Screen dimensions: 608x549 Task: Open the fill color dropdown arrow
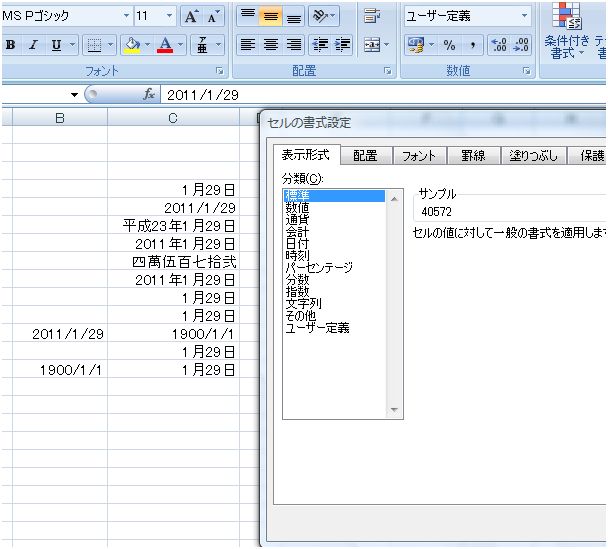[148, 45]
